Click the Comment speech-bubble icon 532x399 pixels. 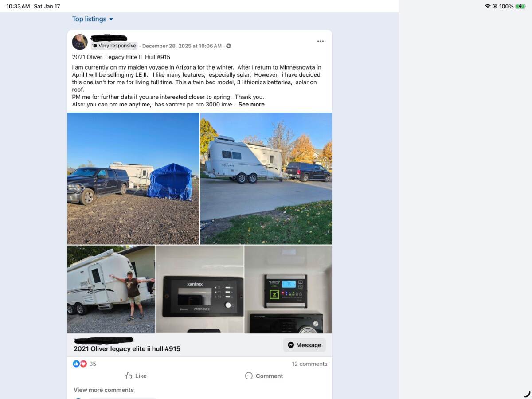tap(249, 376)
